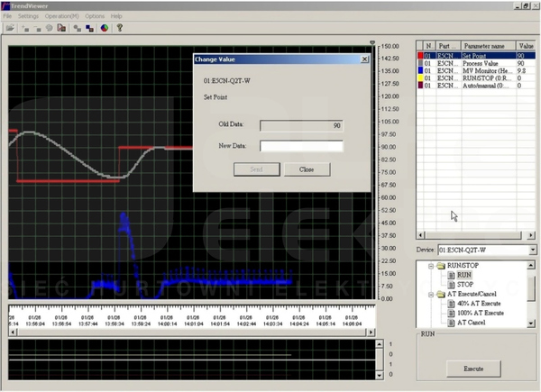Open the Device combo box dropdown
541x392 pixels.
(x=533, y=250)
